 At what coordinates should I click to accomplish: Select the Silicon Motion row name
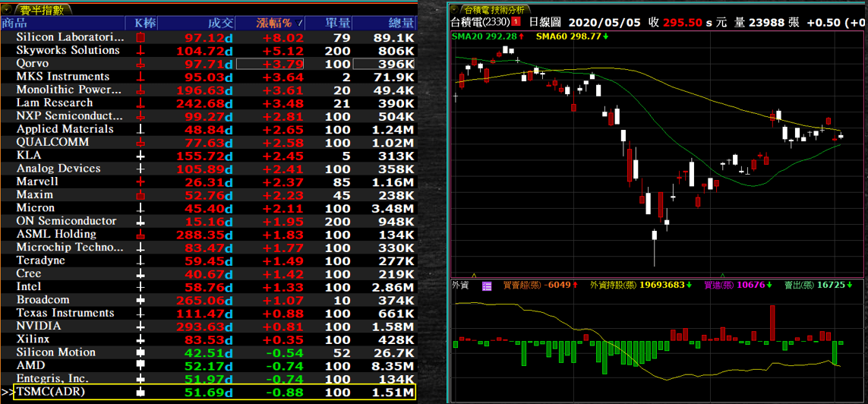[x=56, y=352]
